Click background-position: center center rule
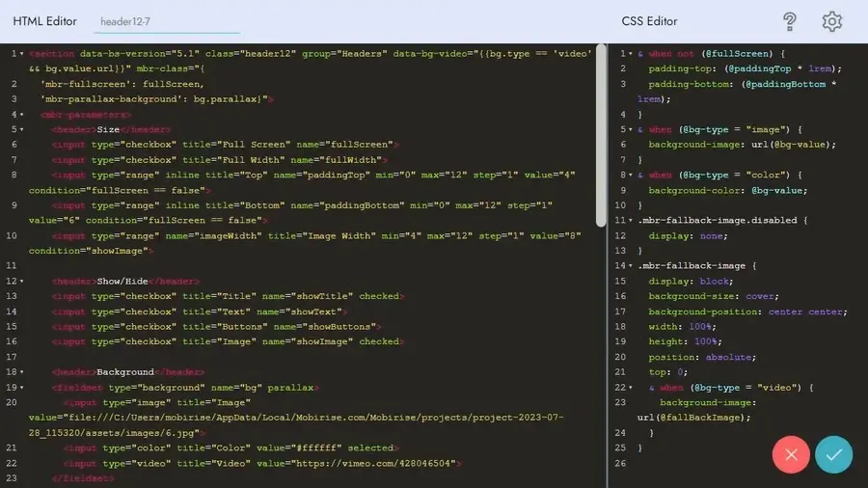Screen dimensions: 868x488 pyautogui.click(x=747, y=312)
